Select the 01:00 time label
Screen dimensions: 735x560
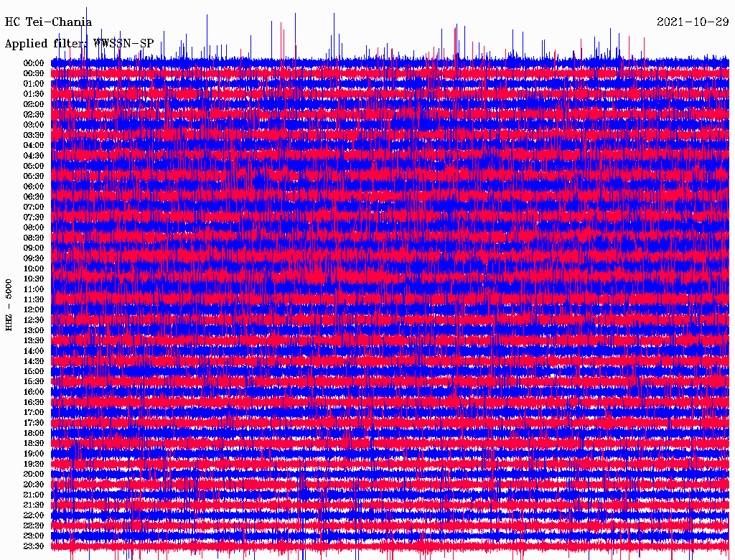tap(34, 83)
